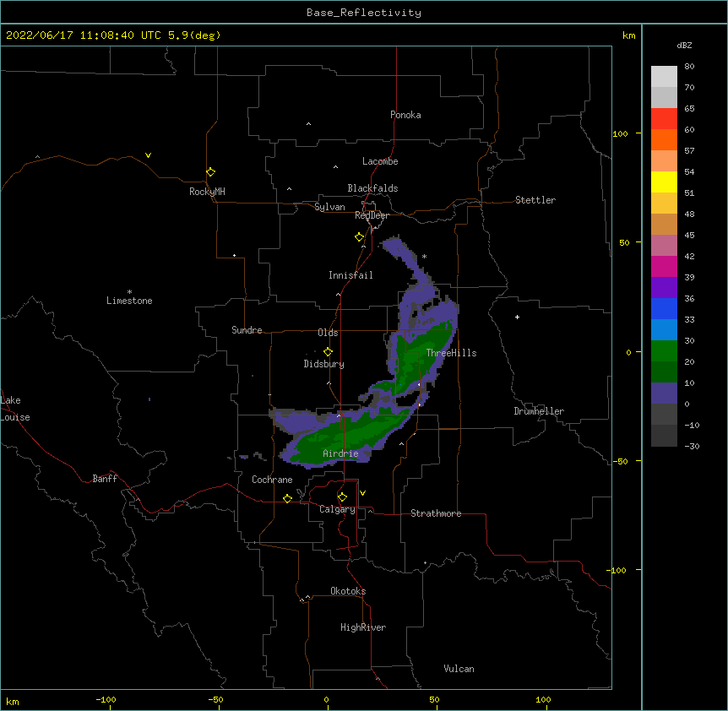
Task: Click the Didsbury city label
Action: (324, 364)
